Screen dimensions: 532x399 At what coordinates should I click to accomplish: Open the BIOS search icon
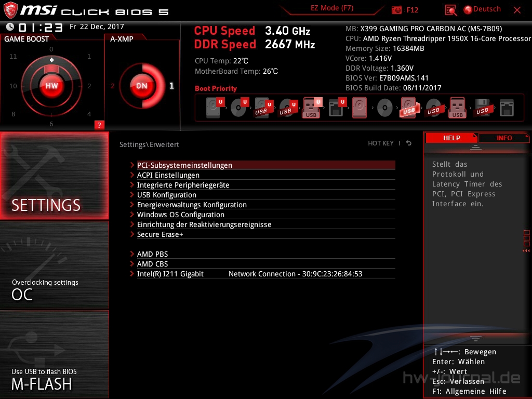450,10
